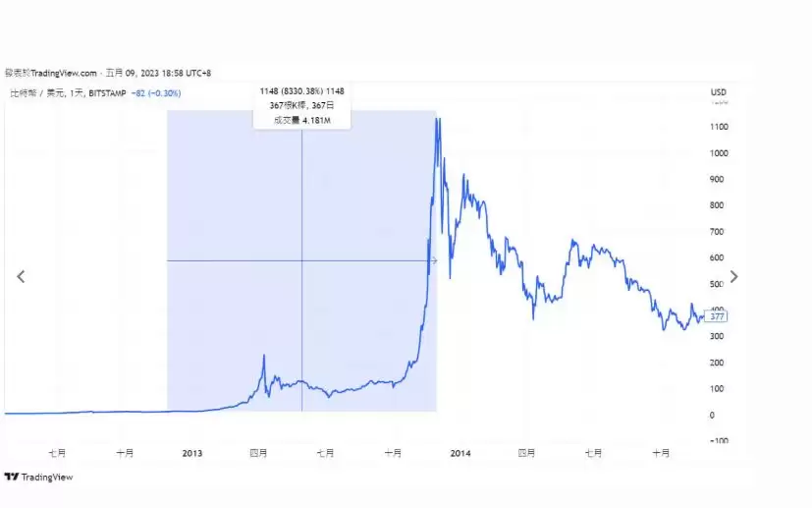Click the −82 (−0.30%) price change value

pos(158,93)
